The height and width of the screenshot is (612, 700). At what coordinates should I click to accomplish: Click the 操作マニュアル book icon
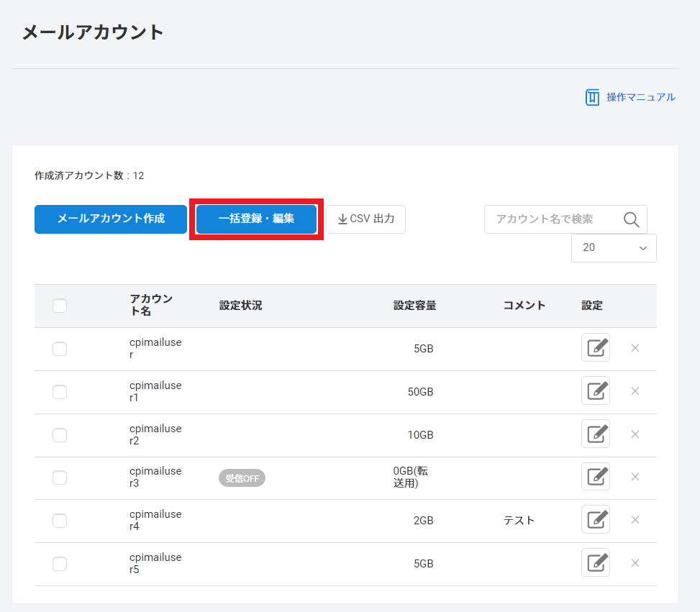(592, 97)
